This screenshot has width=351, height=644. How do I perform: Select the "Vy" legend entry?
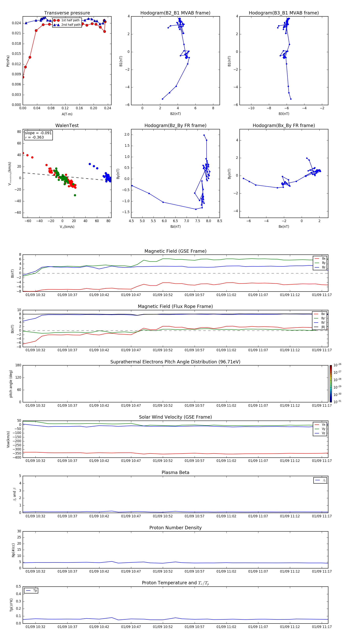point(320,429)
